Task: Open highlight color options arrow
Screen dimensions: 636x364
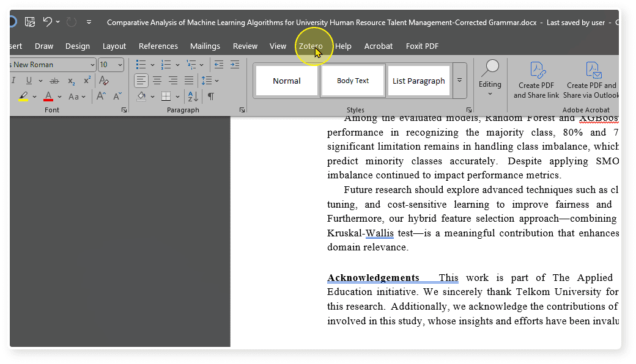Action: (34, 96)
